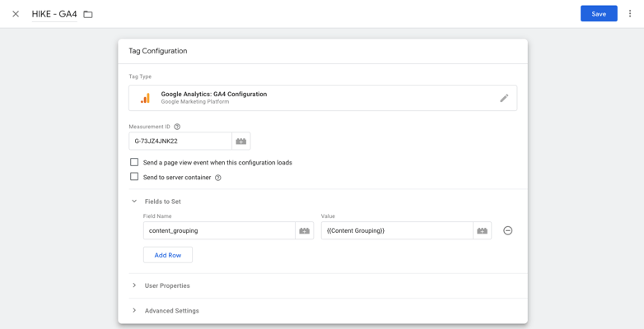Check the Send to server container box
Image resolution: width=644 pixels, height=329 pixels.
tap(134, 177)
